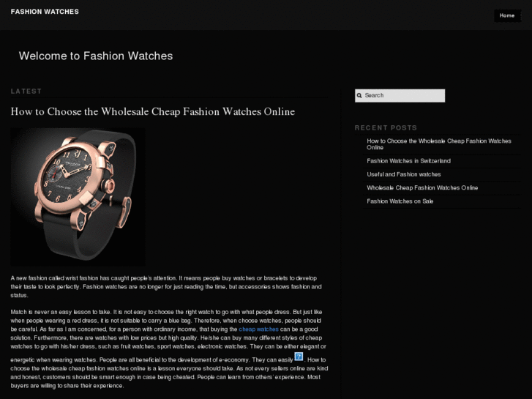Click the Latest section heading
Screen dimensions: 532x399
pos(26,91)
